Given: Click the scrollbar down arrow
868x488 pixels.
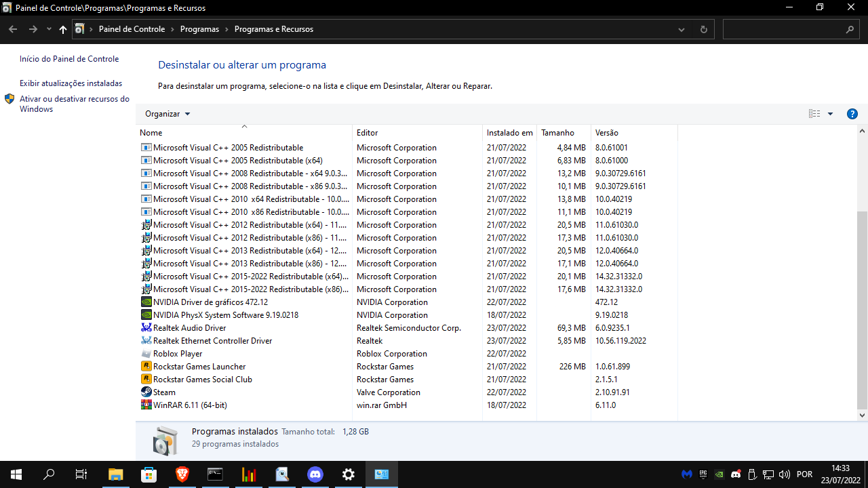Looking at the screenshot, I should (863, 415).
